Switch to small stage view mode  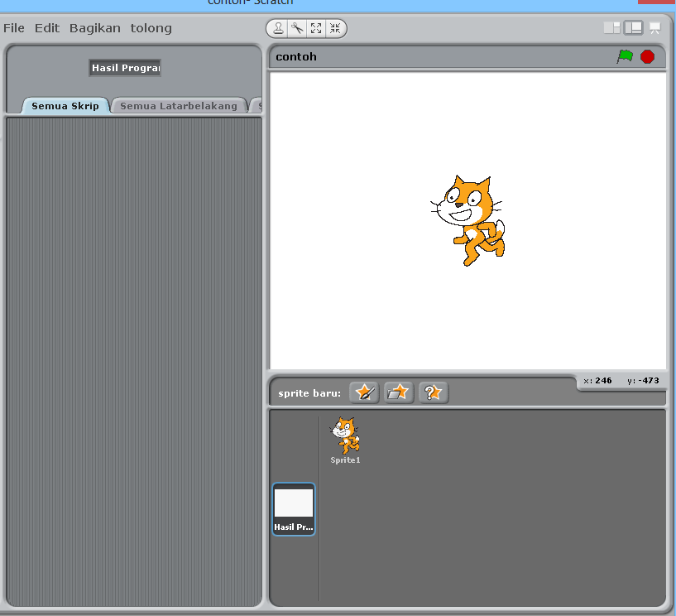pyautogui.click(x=611, y=28)
